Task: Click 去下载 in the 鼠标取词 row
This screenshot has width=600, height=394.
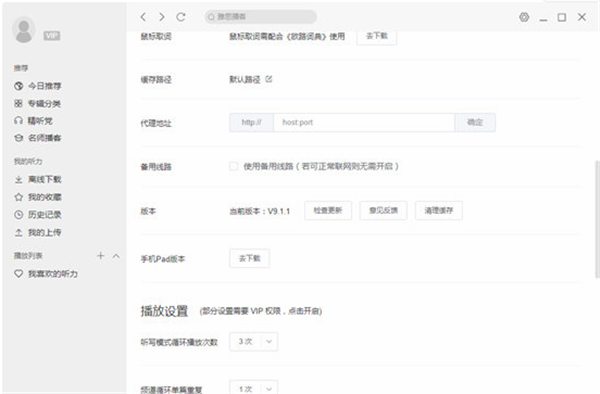Action: [377, 36]
